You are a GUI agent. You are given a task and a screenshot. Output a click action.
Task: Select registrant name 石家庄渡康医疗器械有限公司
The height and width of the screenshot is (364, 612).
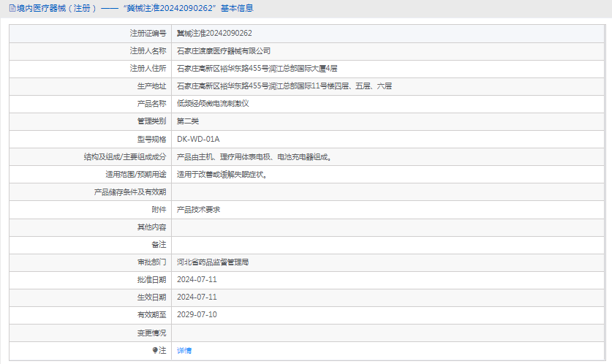[224, 51]
